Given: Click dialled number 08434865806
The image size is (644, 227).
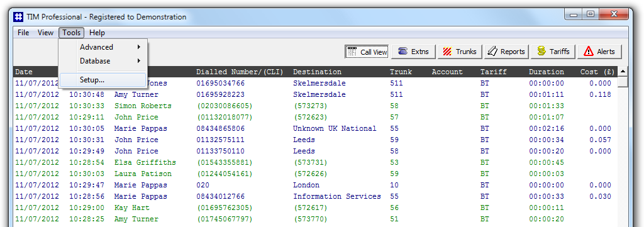Looking at the screenshot, I should [x=220, y=128].
